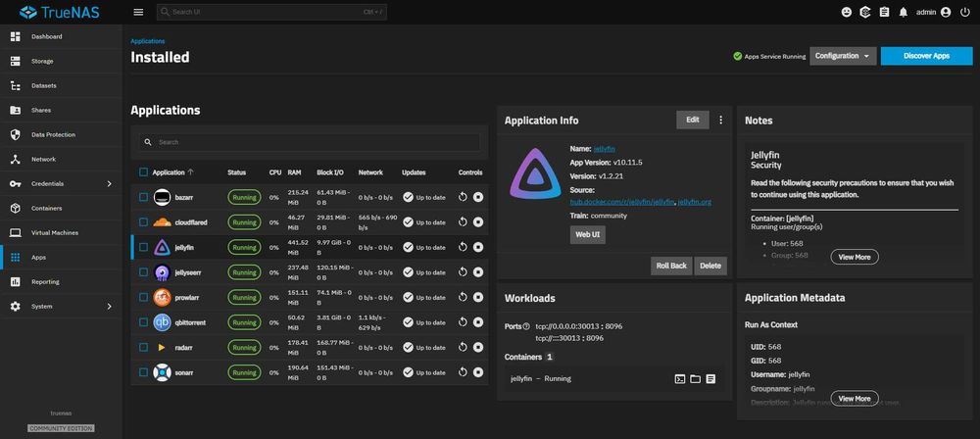Image resolution: width=980 pixels, height=439 pixels.
Task: Open the jellyfin.org source link
Action: [x=695, y=202]
